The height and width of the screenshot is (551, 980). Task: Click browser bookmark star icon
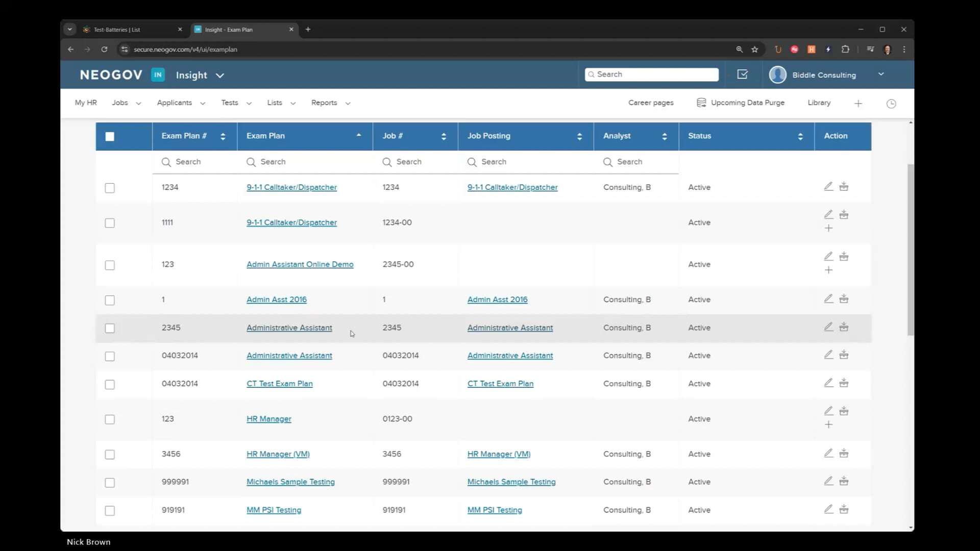point(754,49)
